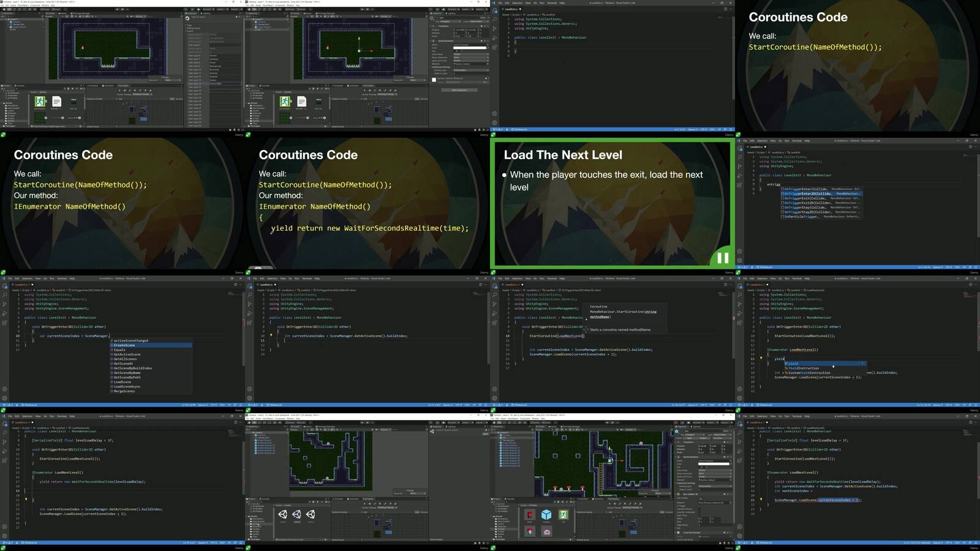Open the Unity frame with the Sprite Renderer inspector
This screenshot has height=551, width=980.
(x=367, y=69)
